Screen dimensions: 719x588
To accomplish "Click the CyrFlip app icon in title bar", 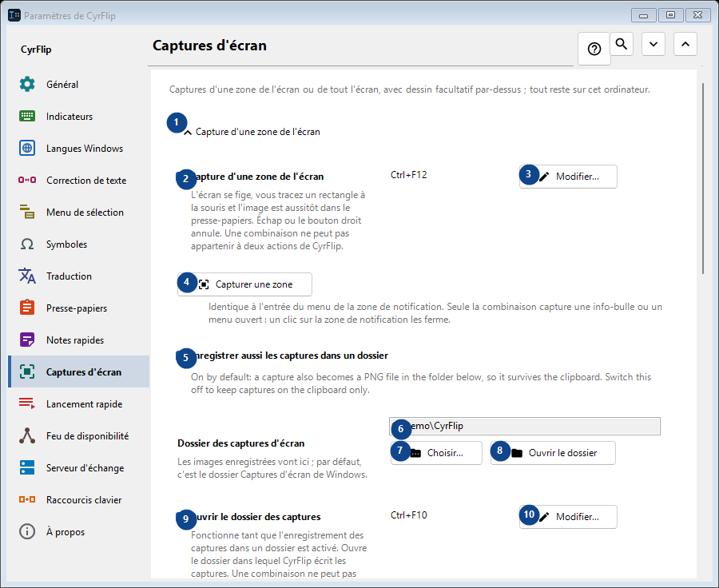I will pos(14,15).
